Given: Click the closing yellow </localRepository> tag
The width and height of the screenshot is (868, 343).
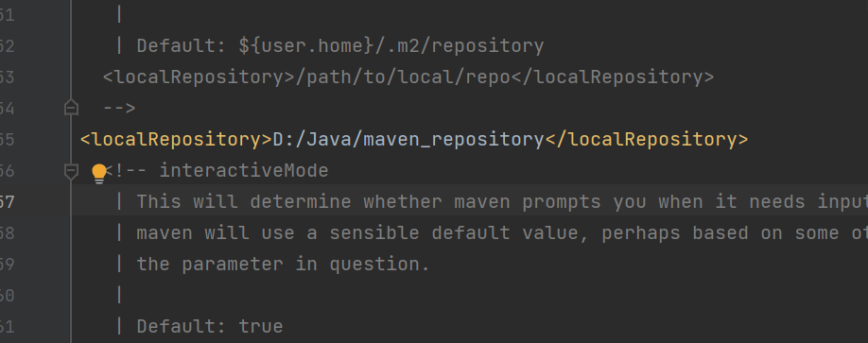Looking at the screenshot, I should 647,140.
